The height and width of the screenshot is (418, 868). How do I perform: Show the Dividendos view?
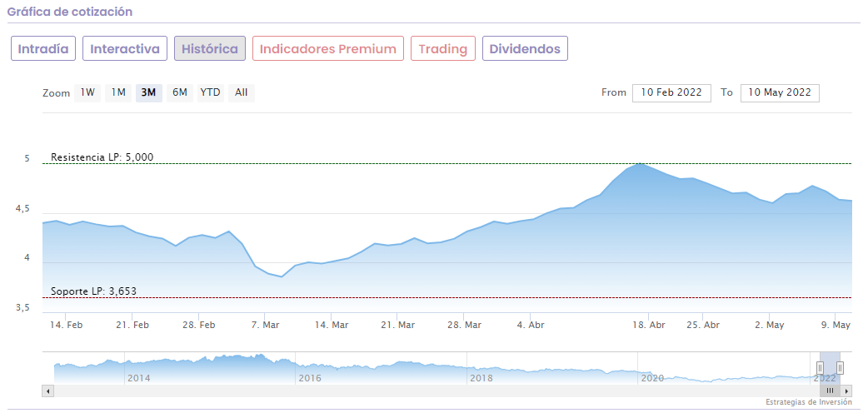click(x=525, y=49)
